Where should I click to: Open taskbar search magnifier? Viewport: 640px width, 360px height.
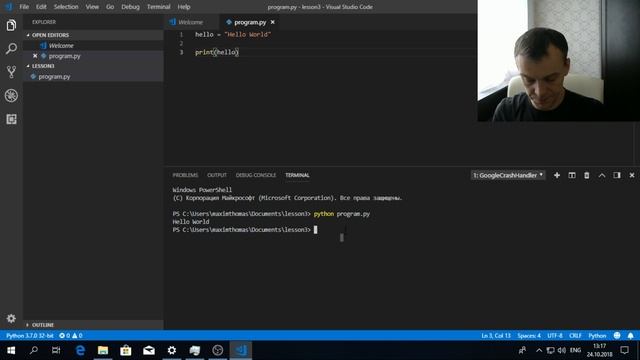pyautogui.click(x=34, y=350)
